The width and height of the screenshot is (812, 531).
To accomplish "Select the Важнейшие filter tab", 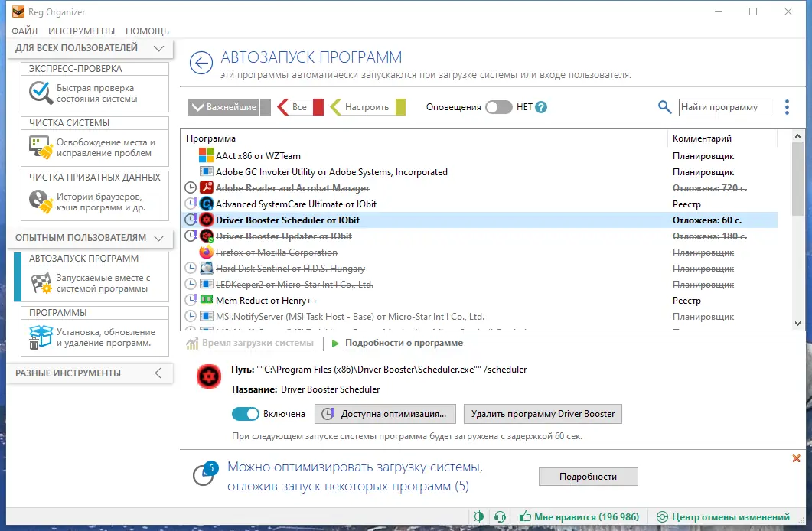I will click(x=228, y=107).
